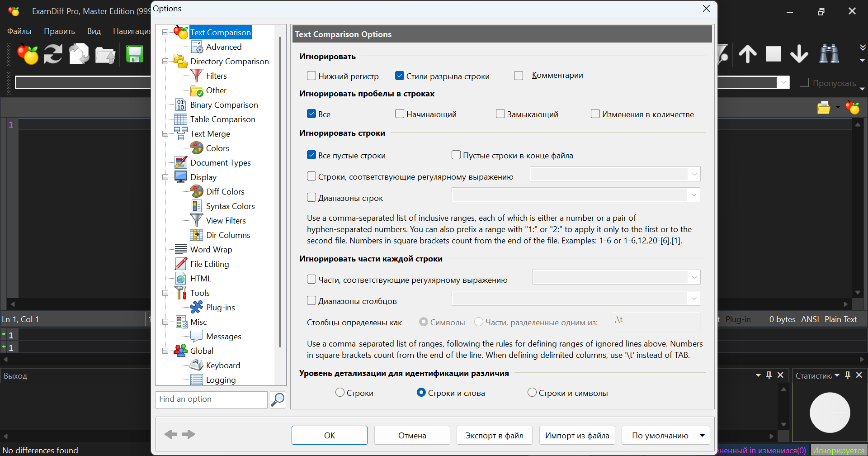The image size is (868, 456).
Task: Click the Find an option search field
Action: [211, 399]
